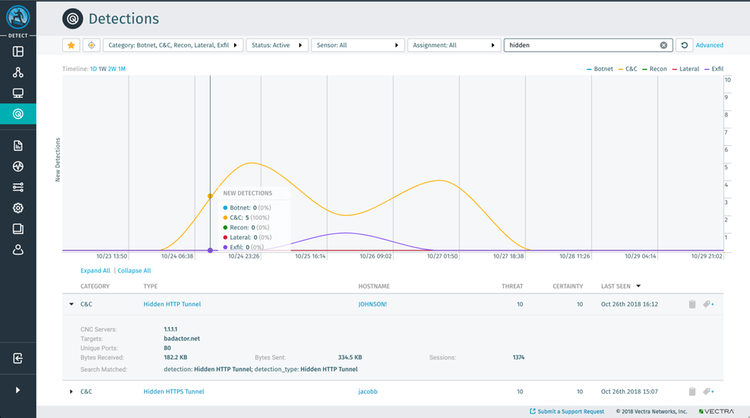The height and width of the screenshot is (418, 750).
Task: Click the refresh icon next to search
Action: (x=684, y=45)
